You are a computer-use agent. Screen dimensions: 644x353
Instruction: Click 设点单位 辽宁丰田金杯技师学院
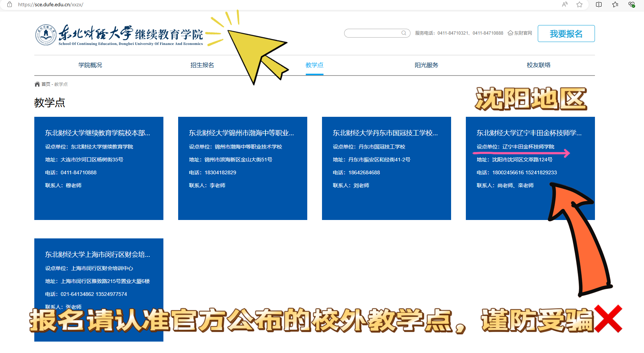point(516,147)
